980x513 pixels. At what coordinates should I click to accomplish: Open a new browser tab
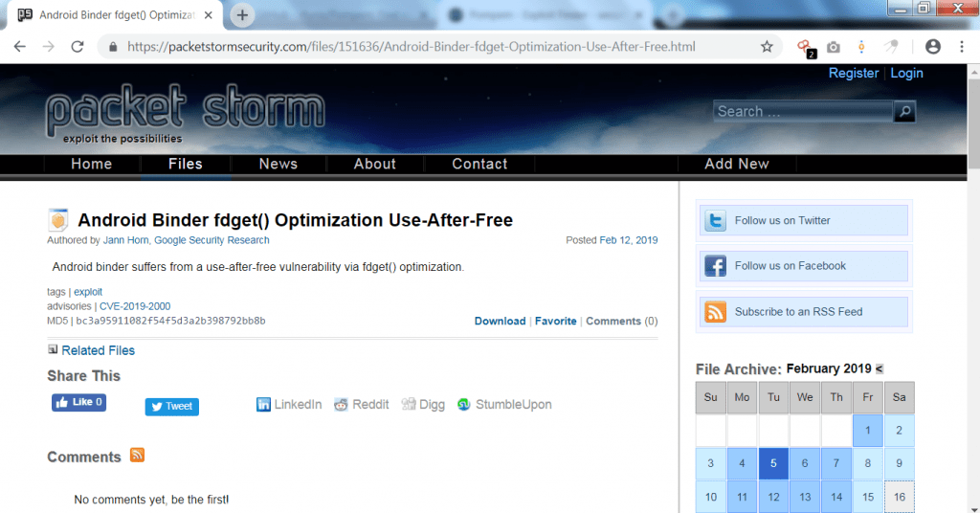pos(242,15)
